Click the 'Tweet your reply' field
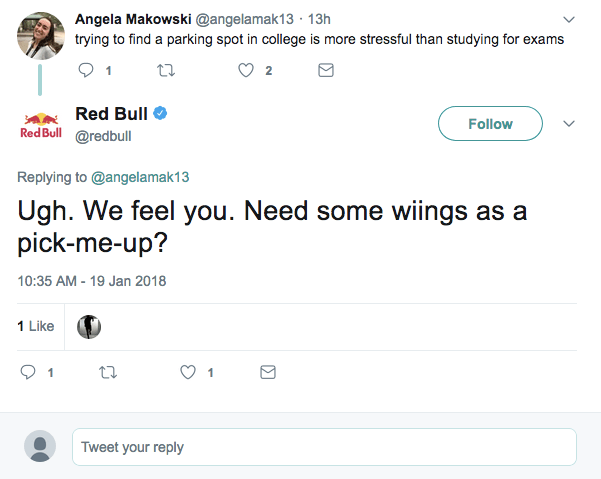This screenshot has width=601, height=479. coord(324,447)
